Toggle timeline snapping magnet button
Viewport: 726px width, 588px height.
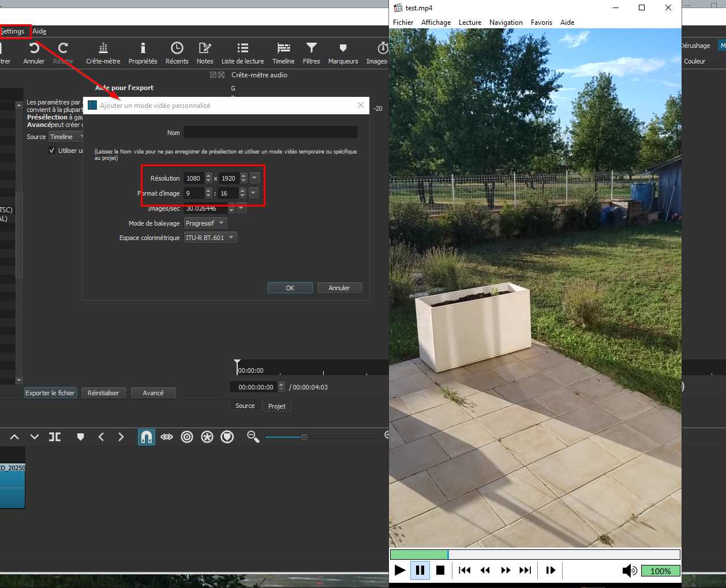[x=147, y=437]
